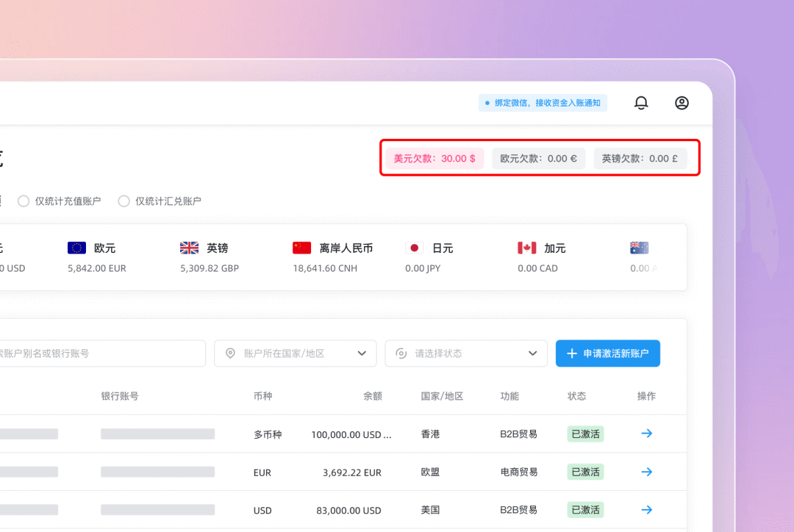This screenshot has height=532, width=794.
Task: Select the 仅统计充值账户 radio button
Action: point(23,201)
